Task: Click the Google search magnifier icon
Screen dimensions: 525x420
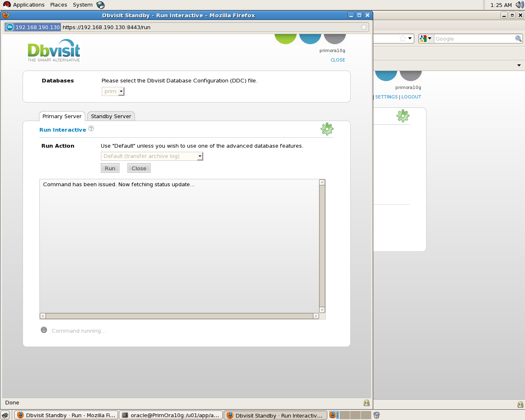Action: pyautogui.click(x=518, y=39)
